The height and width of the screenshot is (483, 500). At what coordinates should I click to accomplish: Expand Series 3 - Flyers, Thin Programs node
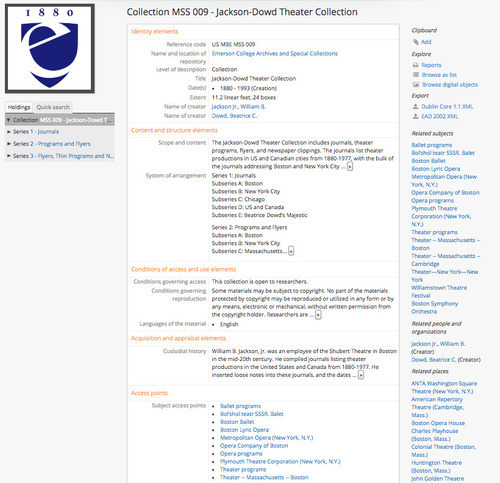click(9, 156)
